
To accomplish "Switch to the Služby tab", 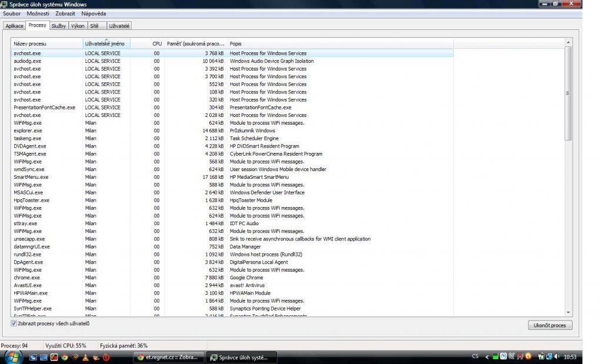I will point(58,26).
